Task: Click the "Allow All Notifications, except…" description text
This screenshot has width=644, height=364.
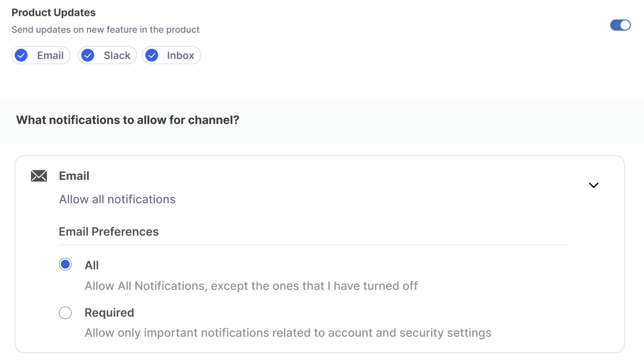Action: click(x=251, y=286)
